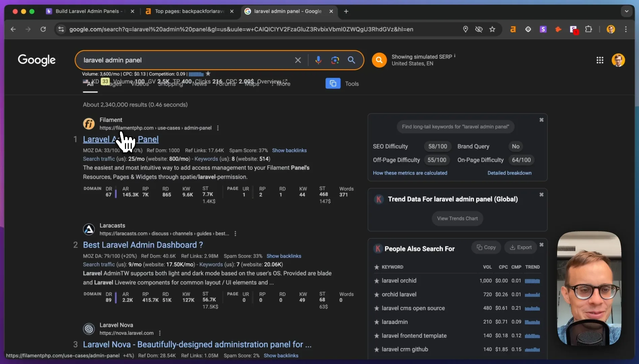Open browser Extensions puzzle icon
Image resolution: width=639 pixels, height=364 pixels.
[x=588, y=29]
